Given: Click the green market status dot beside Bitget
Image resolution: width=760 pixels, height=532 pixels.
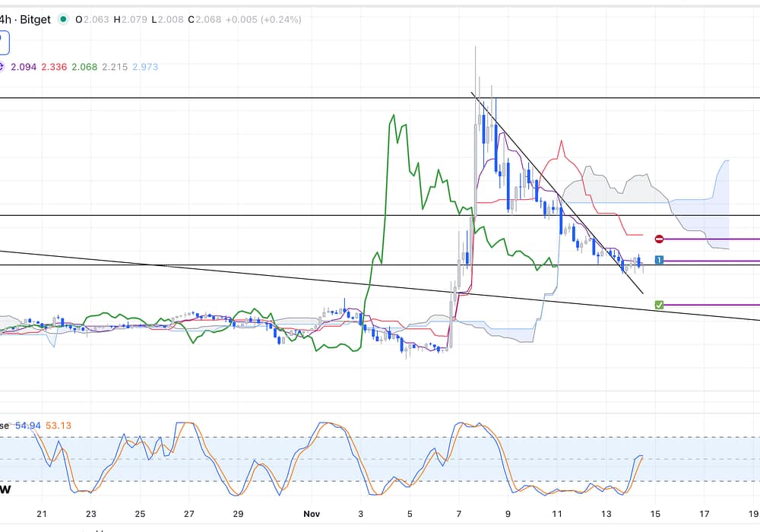Looking at the screenshot, I should [62, 20].
